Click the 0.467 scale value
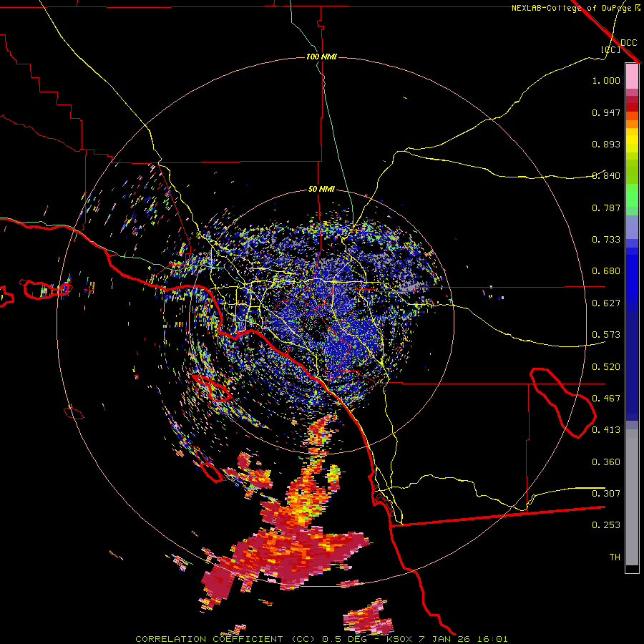Viewport: 644px width, 644px height. point(606,399)
